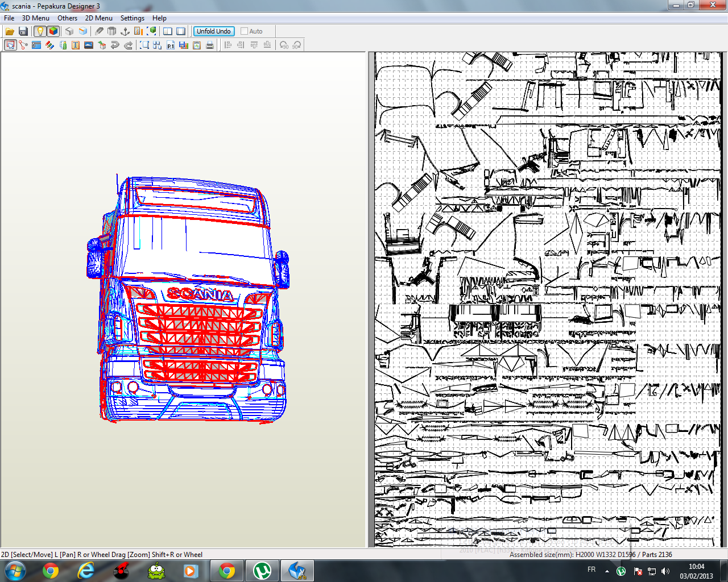This screenshot has width=728, height=582.
Task: Select the Select/Move arrow tool
Action: 10,45
